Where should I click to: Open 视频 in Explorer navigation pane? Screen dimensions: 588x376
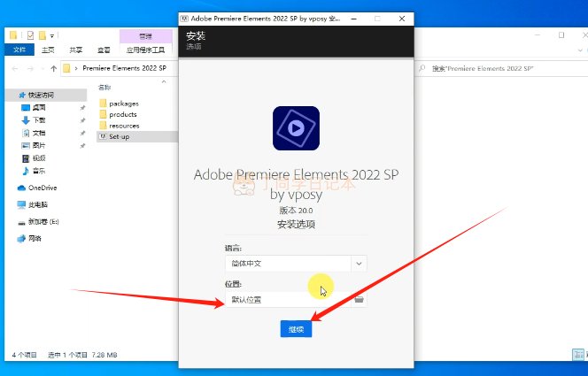39,158
